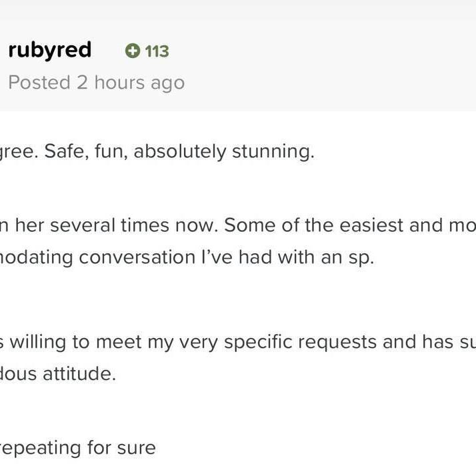Viewport: 476px width, 476px height.
Task: Click the words and has near line end
Action: pyautogui.click(x=418, y=342)
